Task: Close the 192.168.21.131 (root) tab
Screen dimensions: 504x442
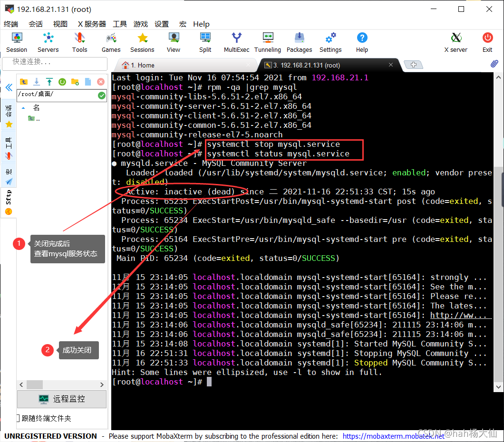Action: (x=390, y=65)
